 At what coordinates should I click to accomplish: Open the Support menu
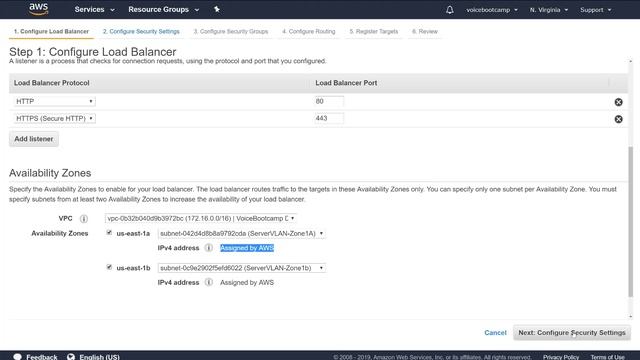click(596, 9)
